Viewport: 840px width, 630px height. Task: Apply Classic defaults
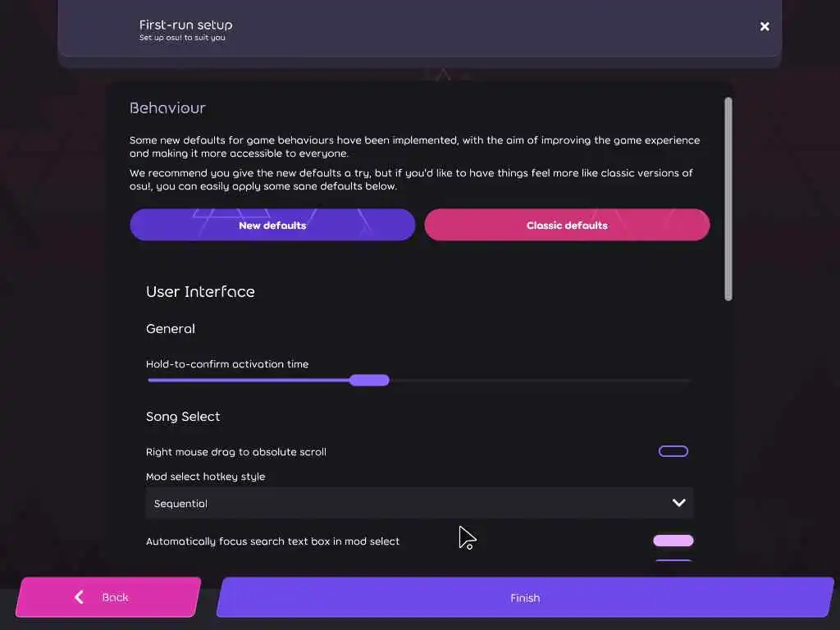pyautogui.click(x=567, y=225)
